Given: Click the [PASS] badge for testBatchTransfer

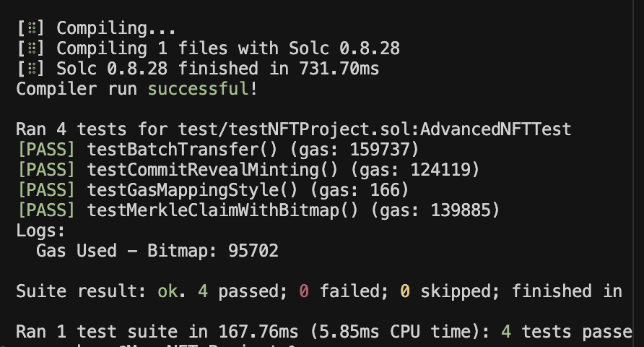Looking at the screenshot, I should pos(45,150).
